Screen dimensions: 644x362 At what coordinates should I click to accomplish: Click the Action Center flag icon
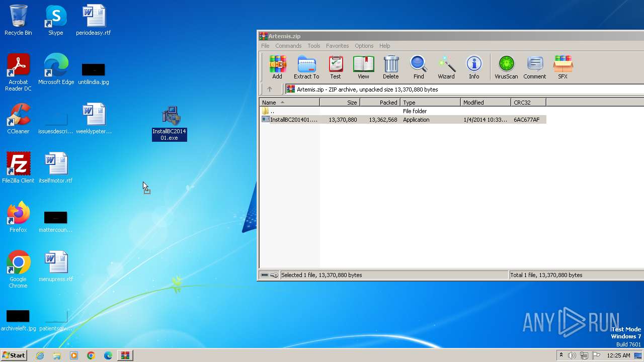point(596,355)
